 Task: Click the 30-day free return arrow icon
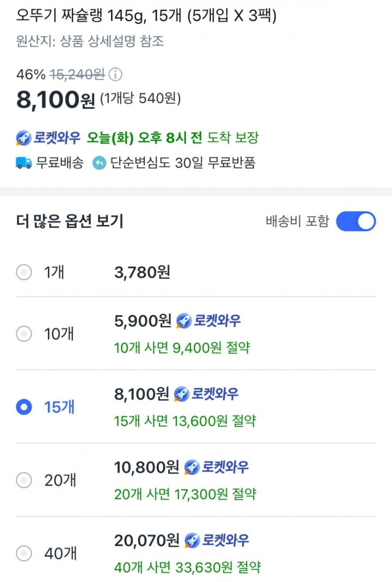click(99, 163)
